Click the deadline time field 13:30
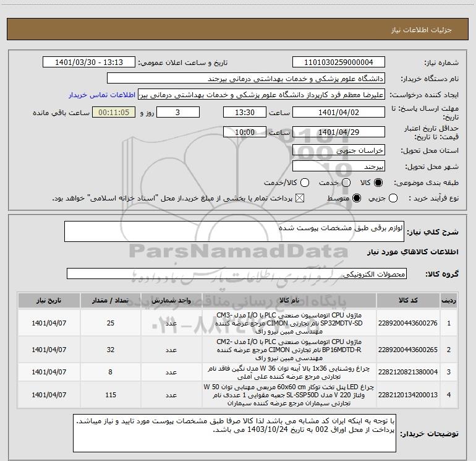The width and height of the screenshot is (476, 461). click(x=245, y=112)
